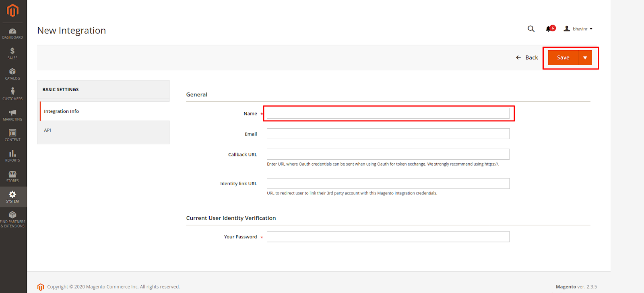Viewport: 644px width, 293px height.
Task: Click 'Current User Identity Verification' heading
Action: pos(231,218)
